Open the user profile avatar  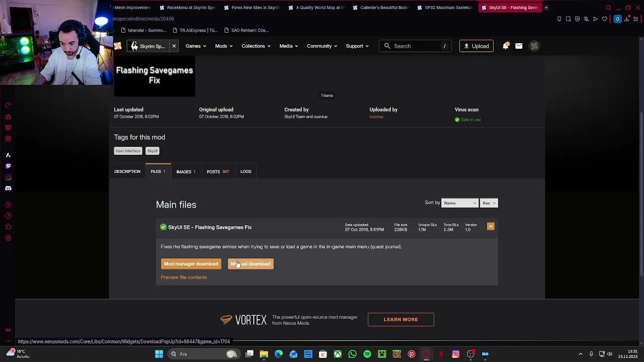(534, 46)
